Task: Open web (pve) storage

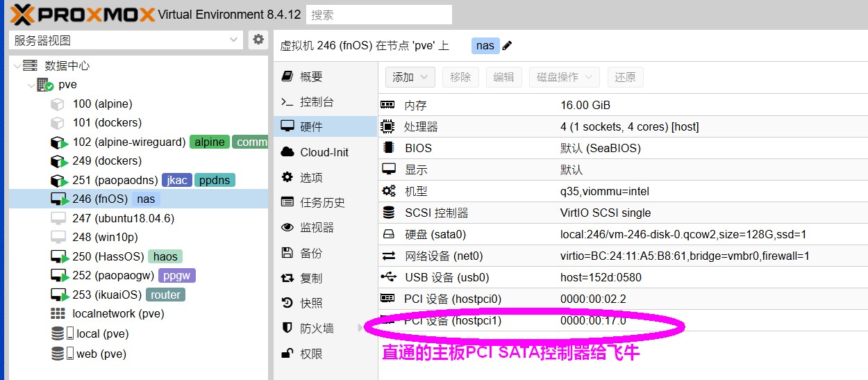Action: click(101, 354)
